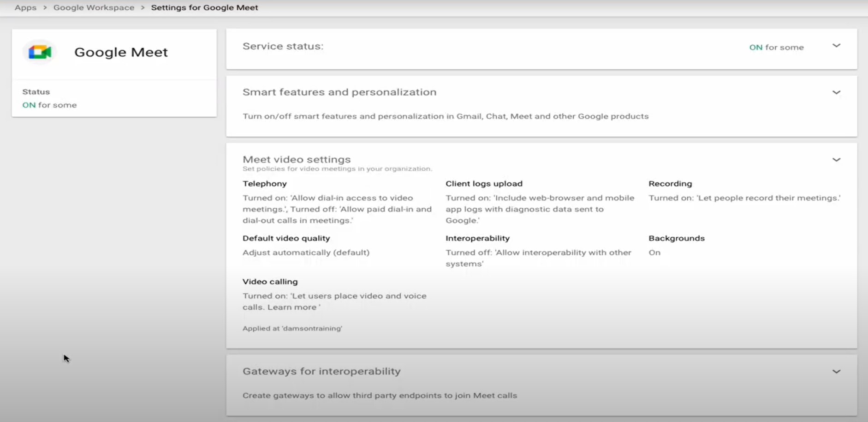Change the Backgrounds On setting
The width and height of the screenshot is (868, 422).
[654, 253]
